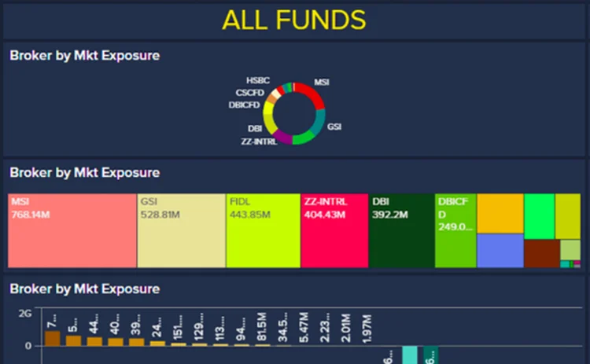
Task: Click the light turquoise negative bar
Action: (410, 355)
